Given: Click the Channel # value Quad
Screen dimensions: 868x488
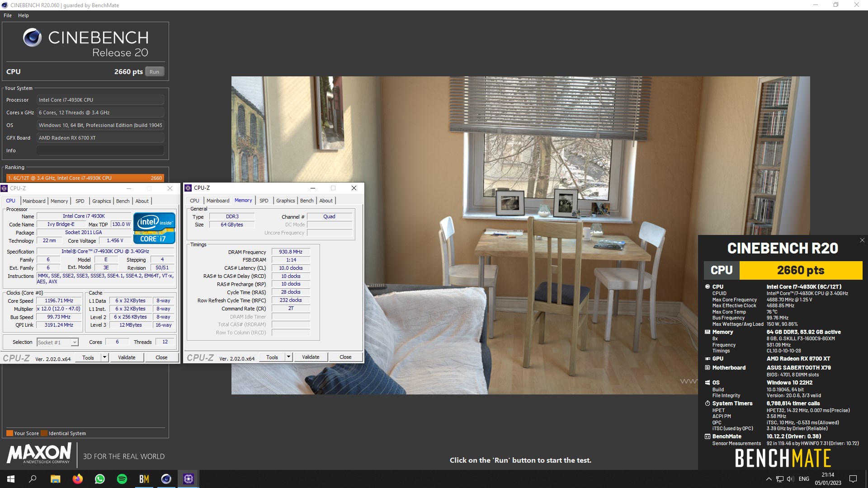Looking at the screenshot, I should [x=329, y=217].
